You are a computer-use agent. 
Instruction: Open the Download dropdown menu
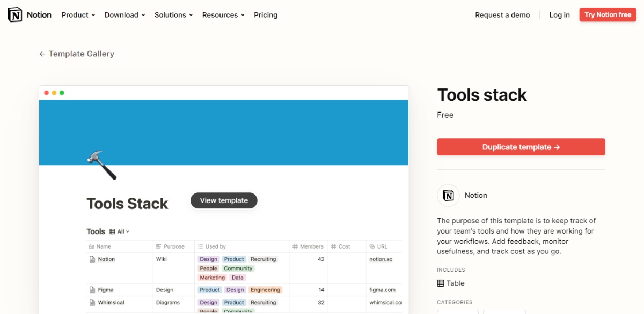[125, 15]
